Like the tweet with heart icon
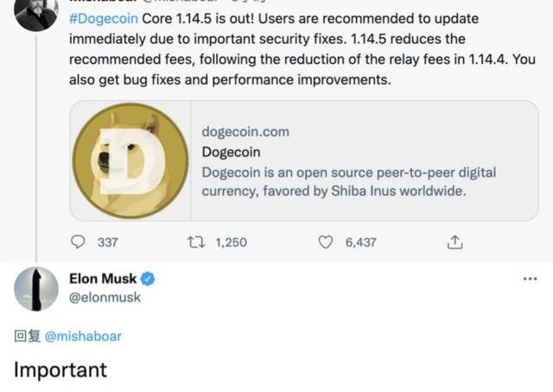 click(x=326, y=243)
